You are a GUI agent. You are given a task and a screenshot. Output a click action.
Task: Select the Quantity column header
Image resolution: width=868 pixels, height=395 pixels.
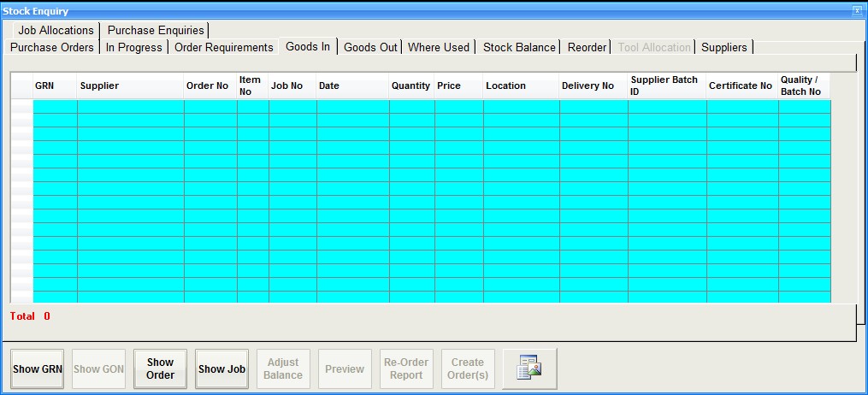click(x=411, y=85)
